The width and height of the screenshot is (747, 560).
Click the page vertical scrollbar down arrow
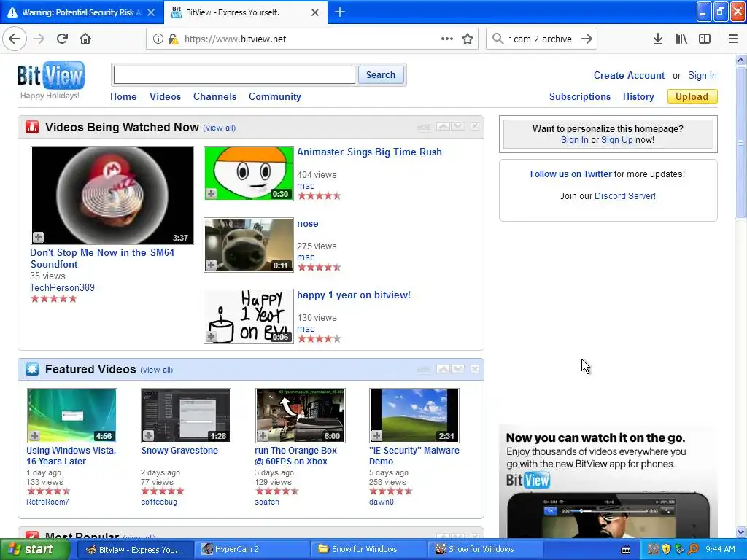pos(740,532)
